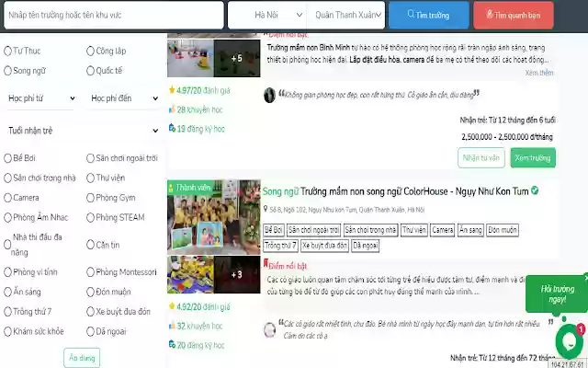Enable the Phòng Gym filter

[90, 198]
